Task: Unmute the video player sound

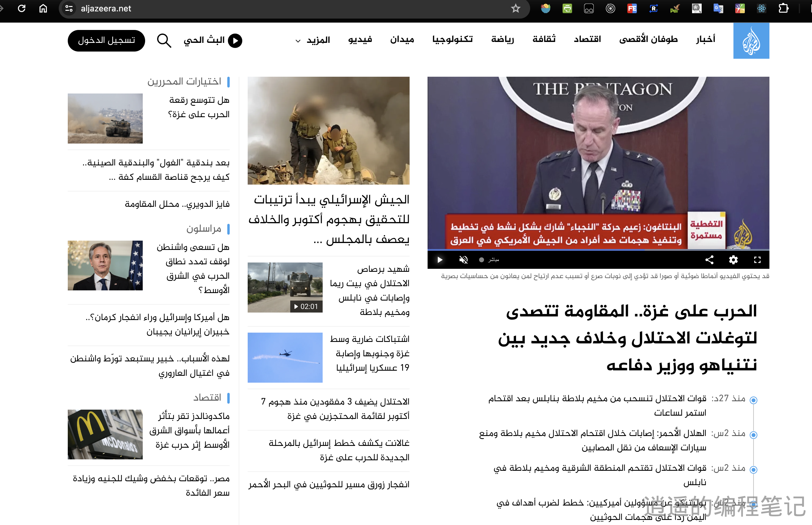Action: point(463,260)
